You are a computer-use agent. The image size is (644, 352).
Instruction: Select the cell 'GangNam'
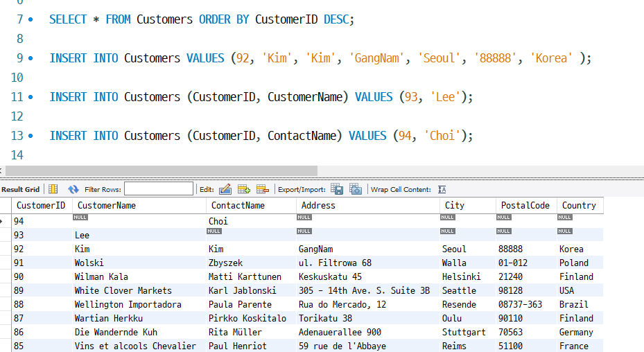click(x=367, y=249)
